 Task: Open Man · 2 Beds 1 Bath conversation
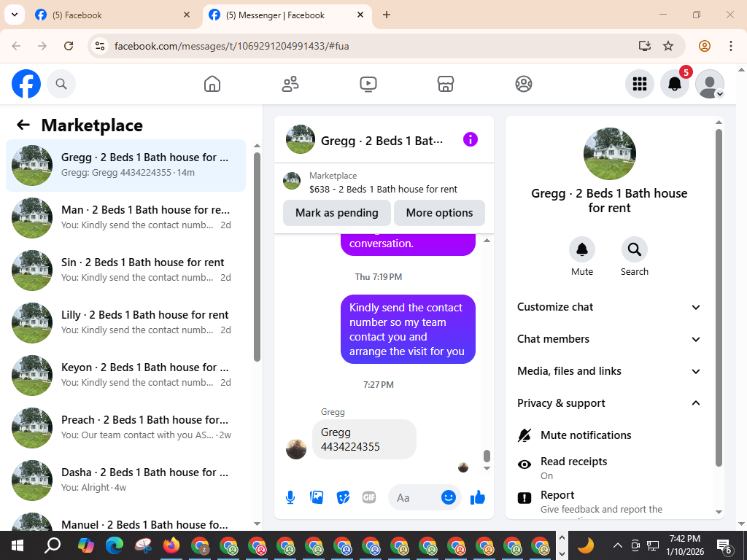[x=125, y=217]
